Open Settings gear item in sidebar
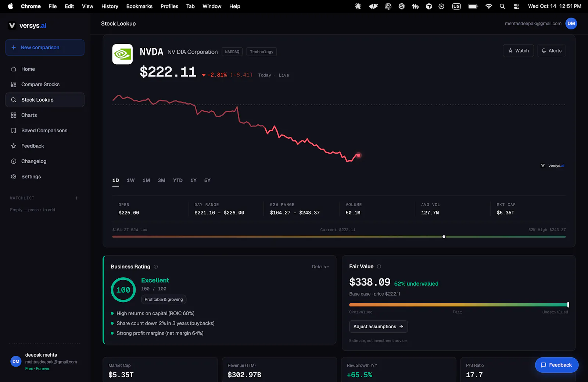The height and width of the screenshot is (382, 588). click(x=45, y=177)
